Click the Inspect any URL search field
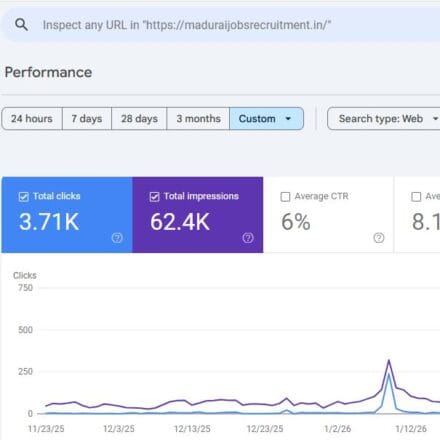This screenshot has width=440, height=440. pos(220,25)
